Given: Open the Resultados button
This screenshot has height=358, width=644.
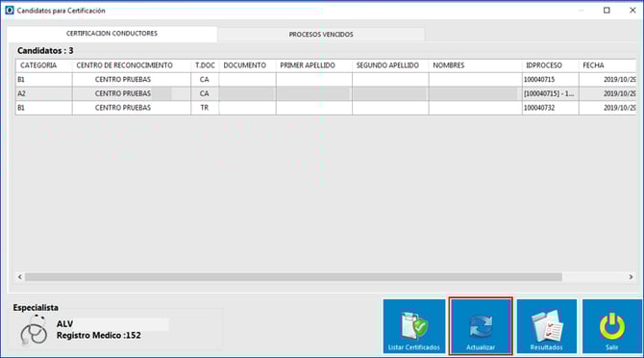Looking at the screenshot, I should pos(547,326).
